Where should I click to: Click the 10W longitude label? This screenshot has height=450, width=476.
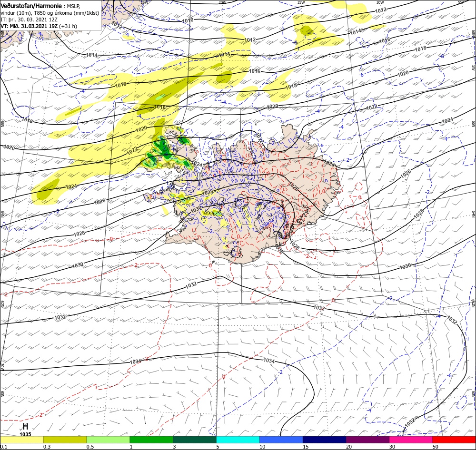tap(380, 2)
